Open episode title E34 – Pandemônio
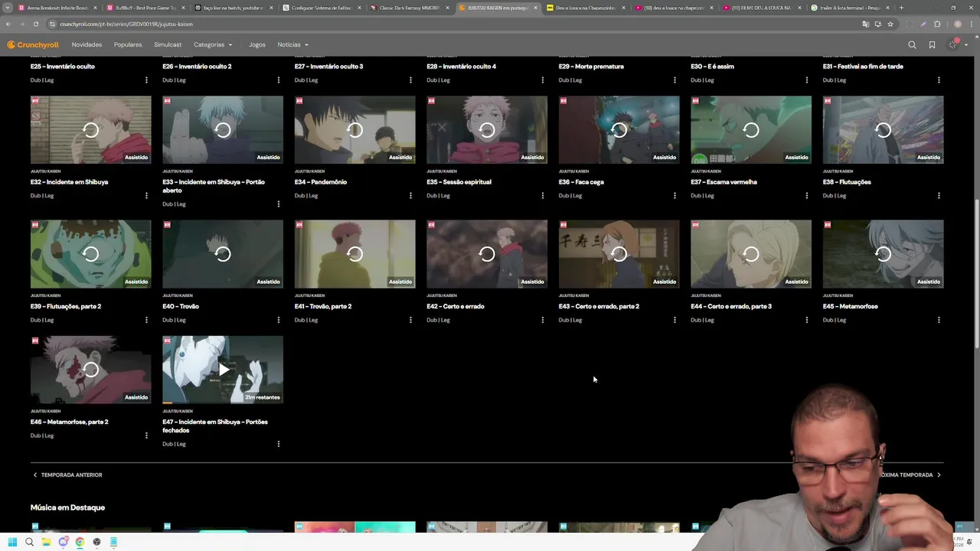 point(321,182)
